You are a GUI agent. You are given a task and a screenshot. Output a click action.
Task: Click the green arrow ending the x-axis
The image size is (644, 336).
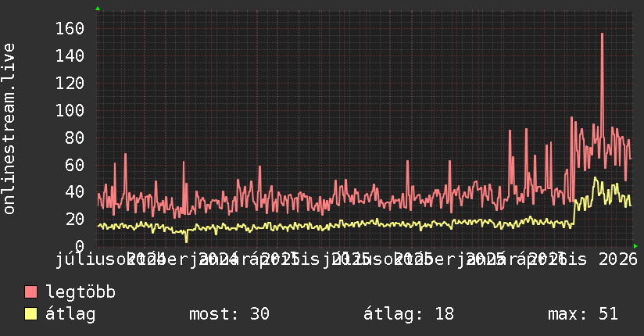(x=635, y=246)
